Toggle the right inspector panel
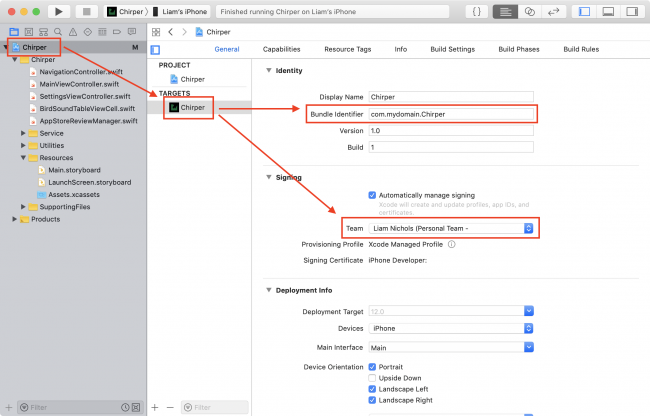The height and width of the screenshot is (416, 650). point(632,12)
